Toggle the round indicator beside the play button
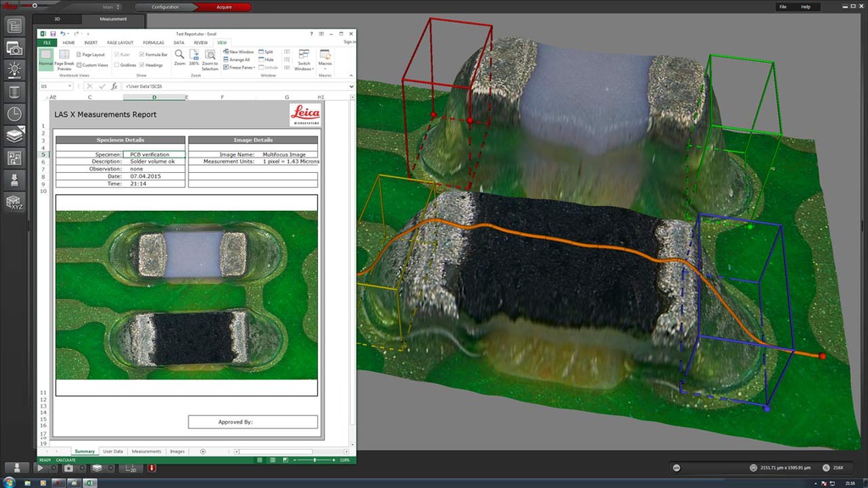This screenshot has width=868, height=488. 53,468
